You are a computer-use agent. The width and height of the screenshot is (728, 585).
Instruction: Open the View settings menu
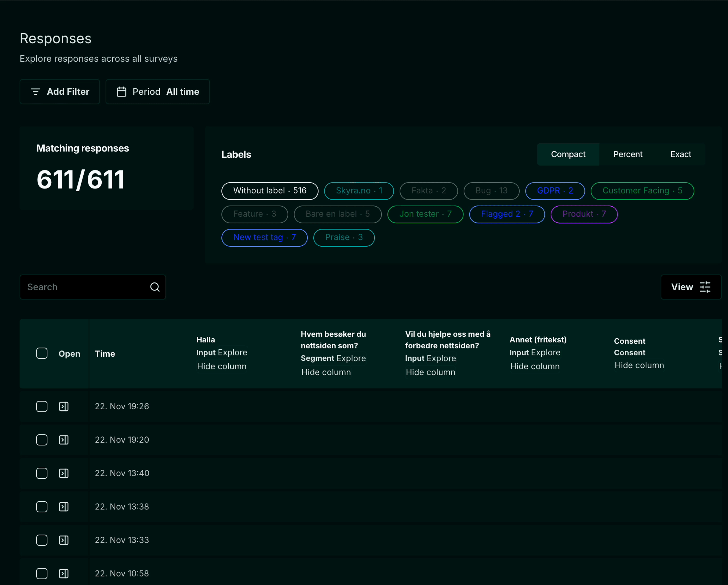[691, 287]
